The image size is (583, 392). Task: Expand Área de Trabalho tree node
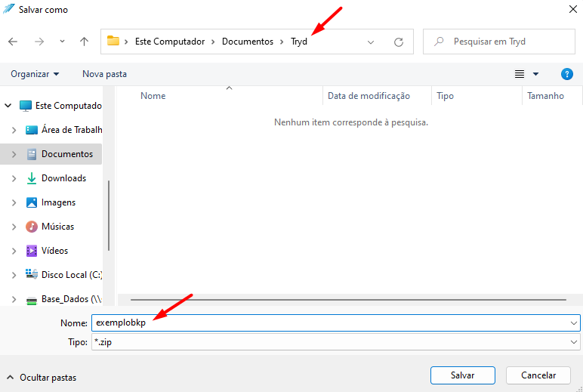click(14, 130)
